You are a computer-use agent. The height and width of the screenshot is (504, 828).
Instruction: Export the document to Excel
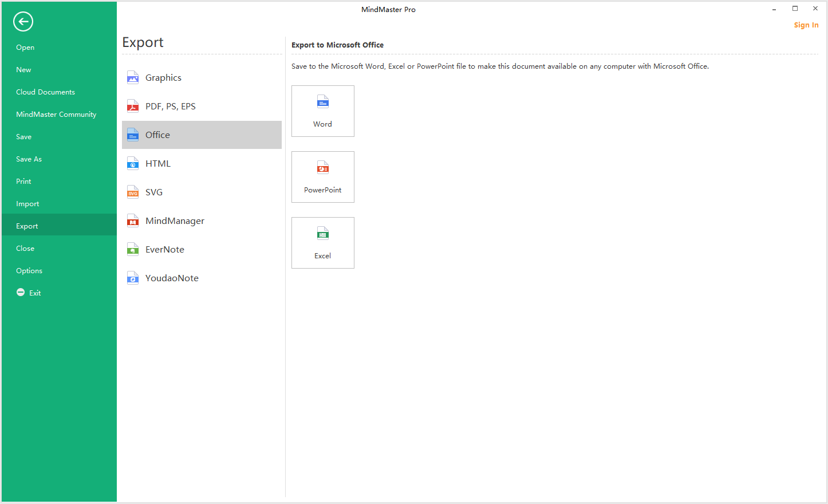coord(322,243)
